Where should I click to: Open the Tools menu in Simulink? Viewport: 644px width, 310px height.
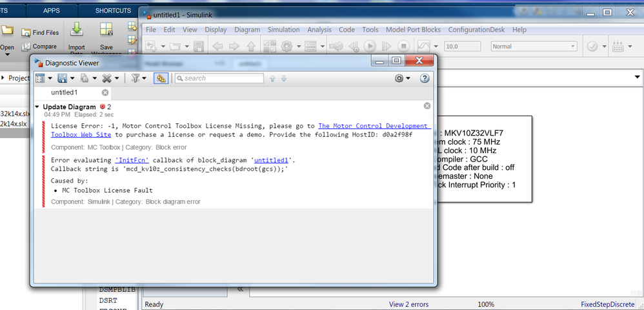[x=370, y=30]
